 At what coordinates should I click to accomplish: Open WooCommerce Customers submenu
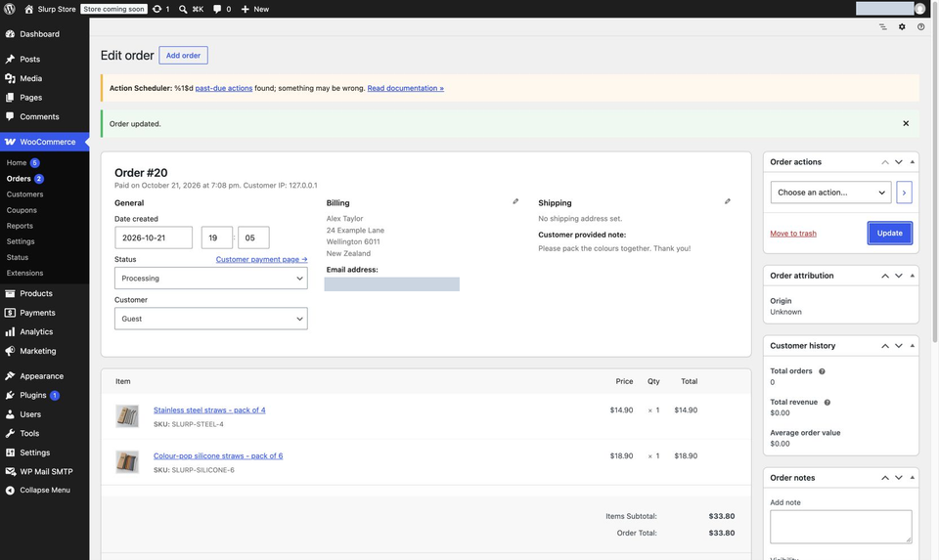click(24, 194)
